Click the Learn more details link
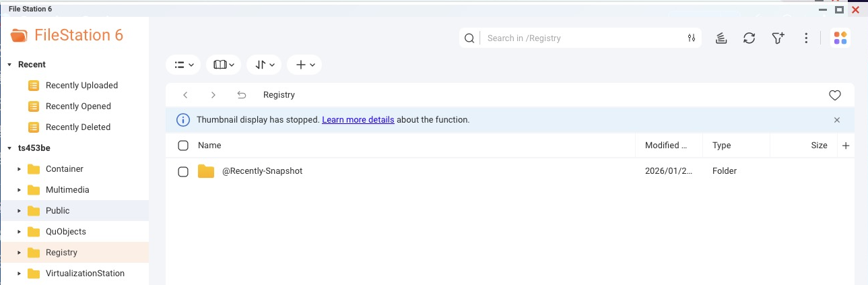 tap(358, 120)
